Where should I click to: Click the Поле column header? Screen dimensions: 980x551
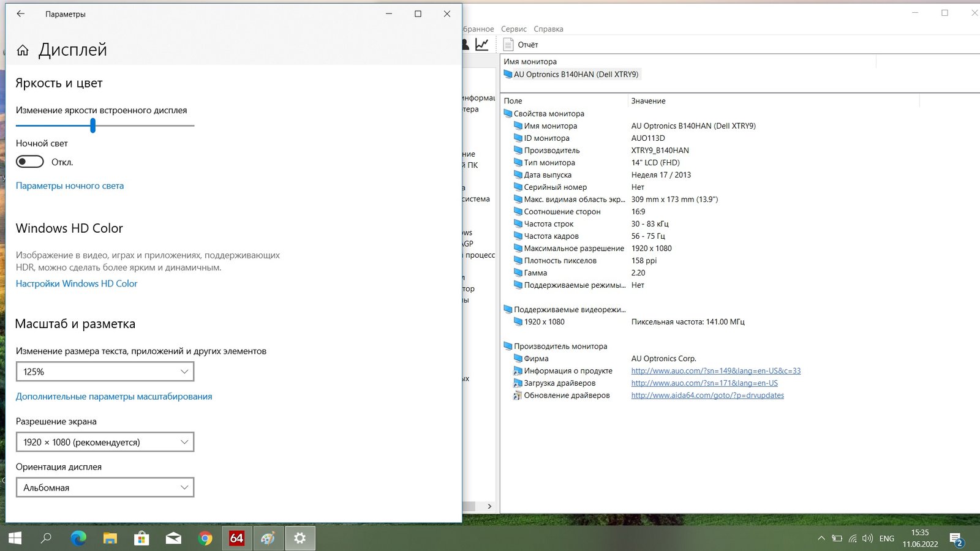pos(513,101)
